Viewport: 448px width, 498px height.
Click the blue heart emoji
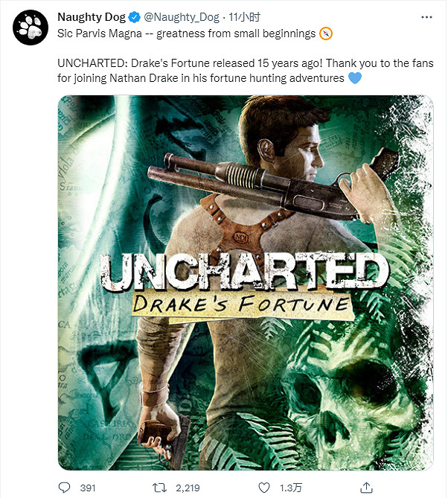[x=355, y=78]
